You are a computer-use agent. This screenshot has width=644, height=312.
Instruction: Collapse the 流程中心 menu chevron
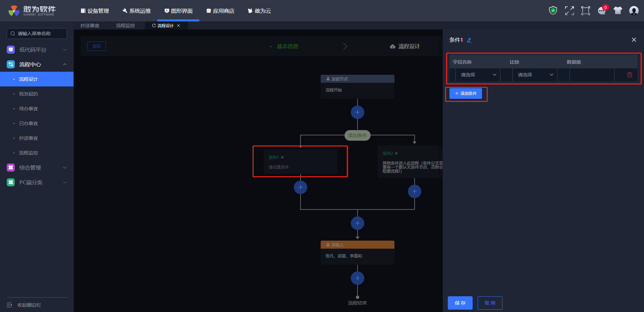[65, 64]
